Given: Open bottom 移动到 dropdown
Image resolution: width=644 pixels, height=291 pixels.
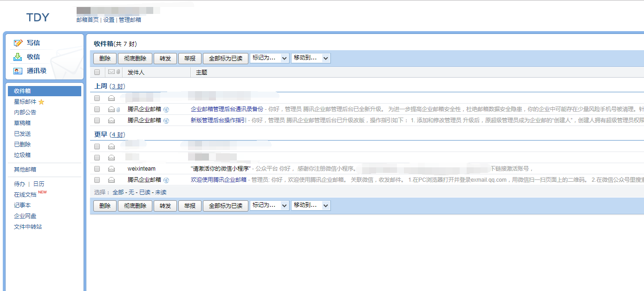Looking at the screenshot, I should click(311, 205).
